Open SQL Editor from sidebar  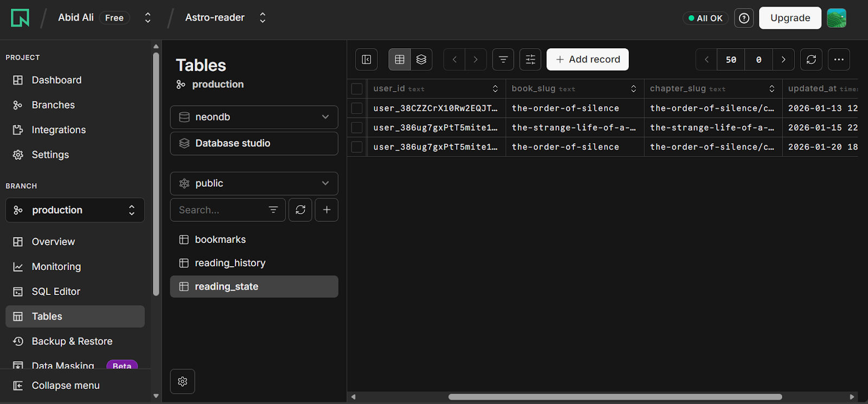[56, 292]
